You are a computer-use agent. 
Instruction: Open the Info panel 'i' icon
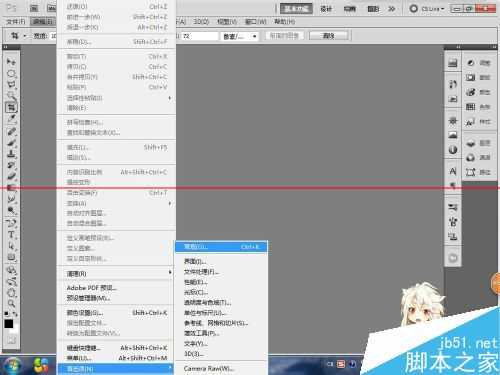(x=453, y=150)
